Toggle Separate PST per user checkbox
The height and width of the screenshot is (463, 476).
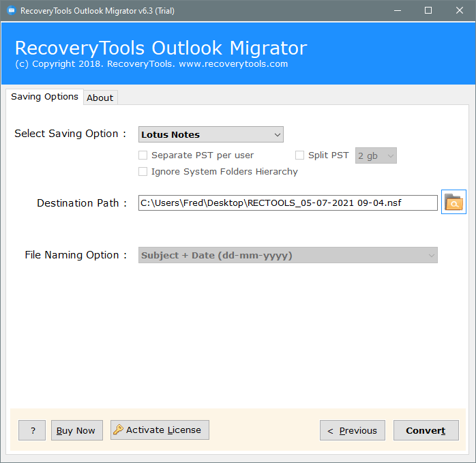pos(143,155)
